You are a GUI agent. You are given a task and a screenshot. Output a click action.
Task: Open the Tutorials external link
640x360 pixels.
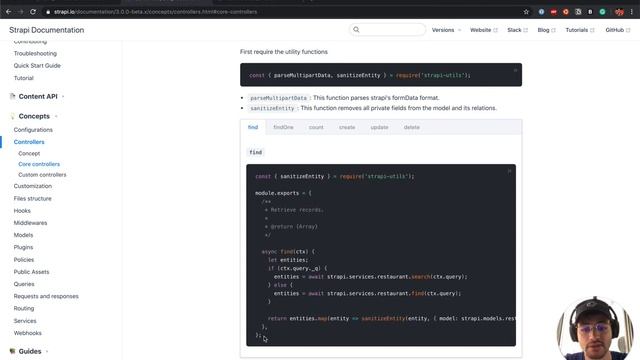(x=580, y=30)
